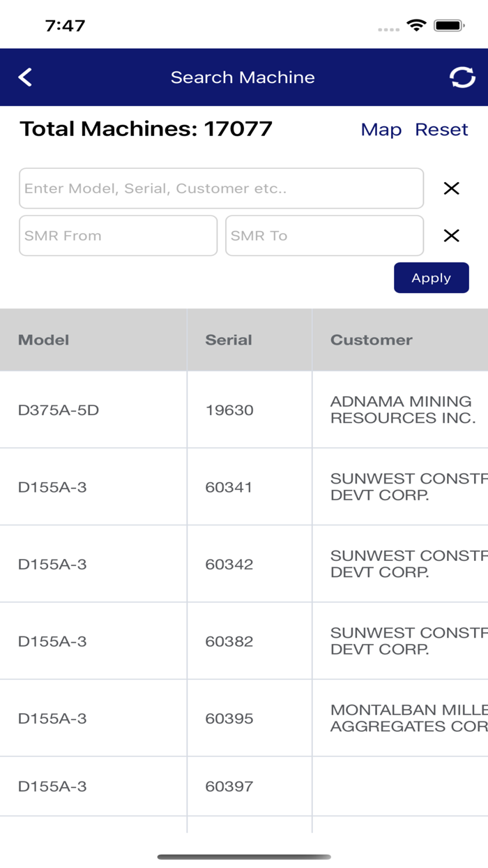Tap the SMR From input field
This screenshot has width=488, height=868.
118,235
